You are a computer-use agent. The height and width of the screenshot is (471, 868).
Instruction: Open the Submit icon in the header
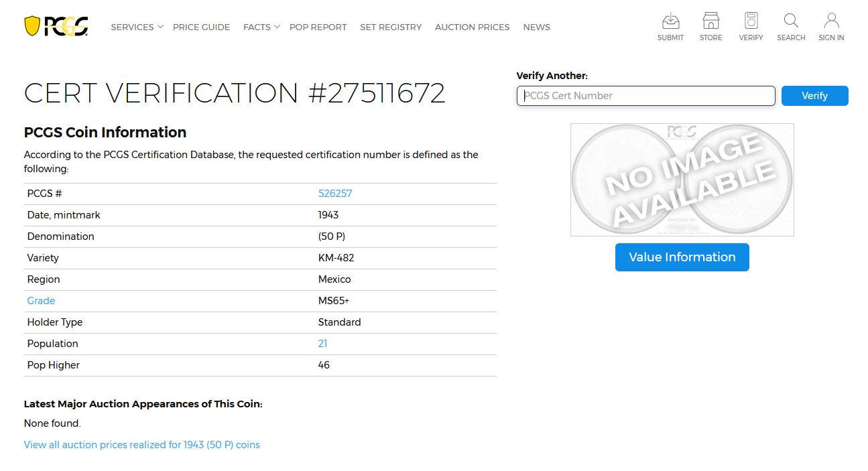click(670, 27)
